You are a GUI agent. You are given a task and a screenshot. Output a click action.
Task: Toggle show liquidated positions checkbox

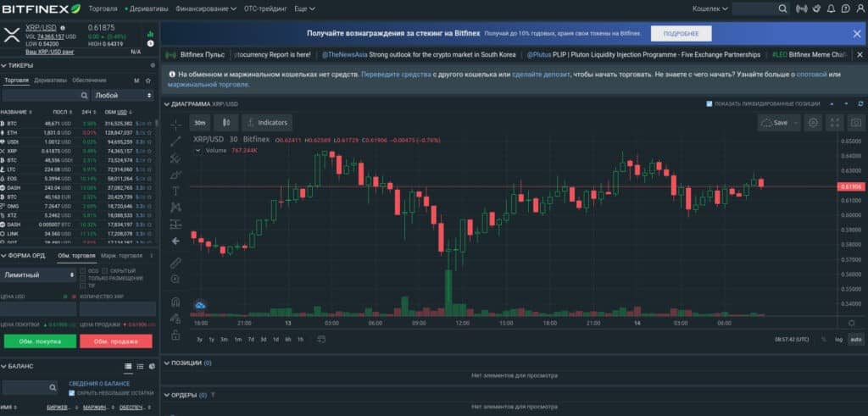point(709,103)
